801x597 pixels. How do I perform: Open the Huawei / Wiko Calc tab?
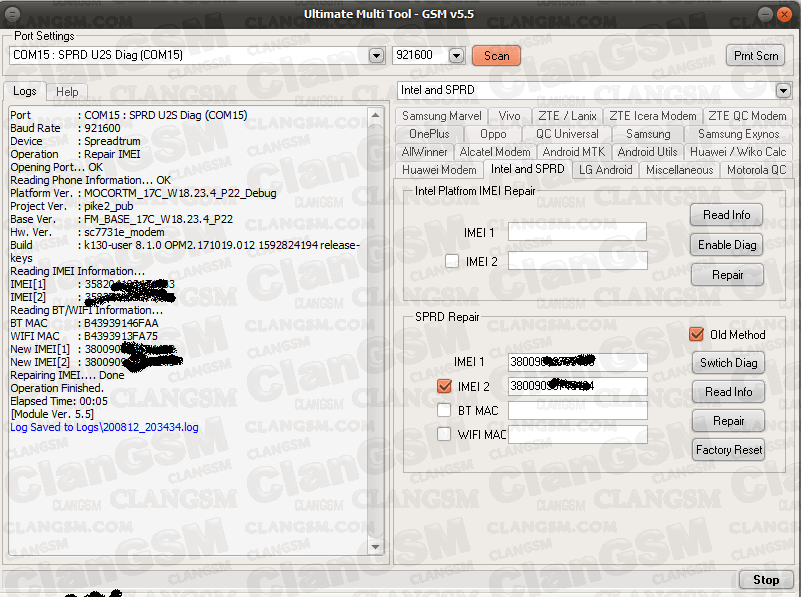coord(738,152)
